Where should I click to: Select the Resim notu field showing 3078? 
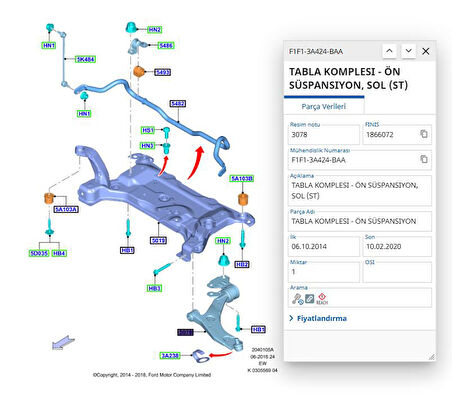(324, 135)
